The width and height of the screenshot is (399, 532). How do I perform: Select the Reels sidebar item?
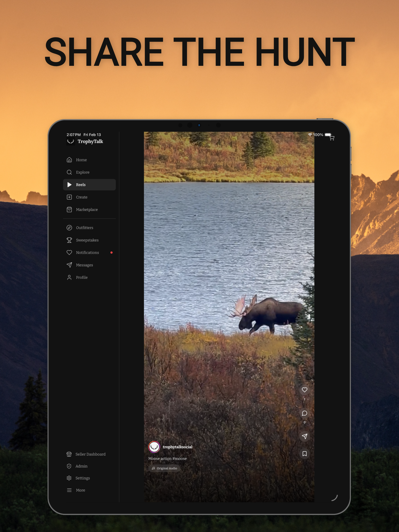[89, 185]
